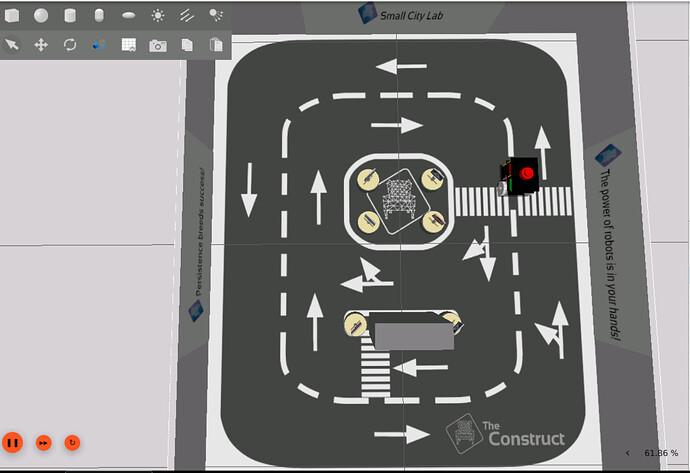Select the gray box obstacle in the scene
Viewport: 690px width, 473px height.
tap(414, 336)
